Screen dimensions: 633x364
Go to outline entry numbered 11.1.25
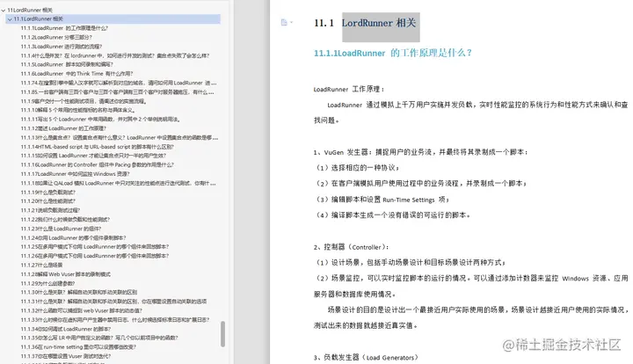pos(95,247)
